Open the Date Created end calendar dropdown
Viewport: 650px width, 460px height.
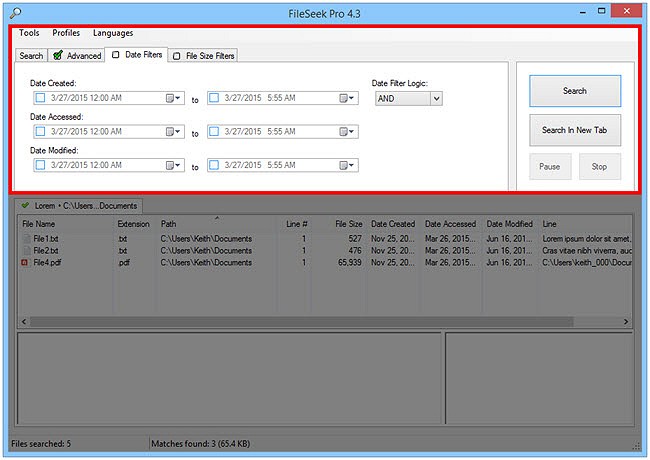point(347,98)
